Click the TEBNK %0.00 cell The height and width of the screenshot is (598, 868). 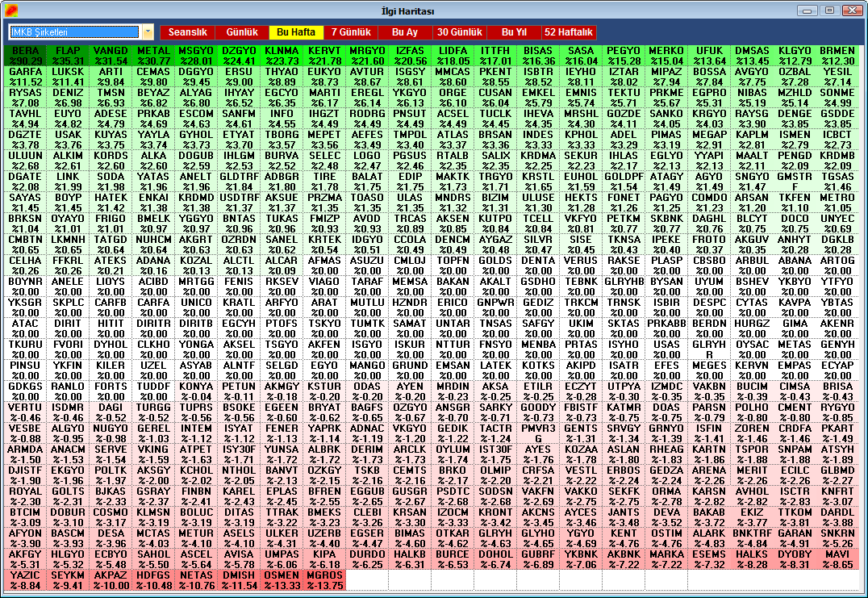(581, 286)
